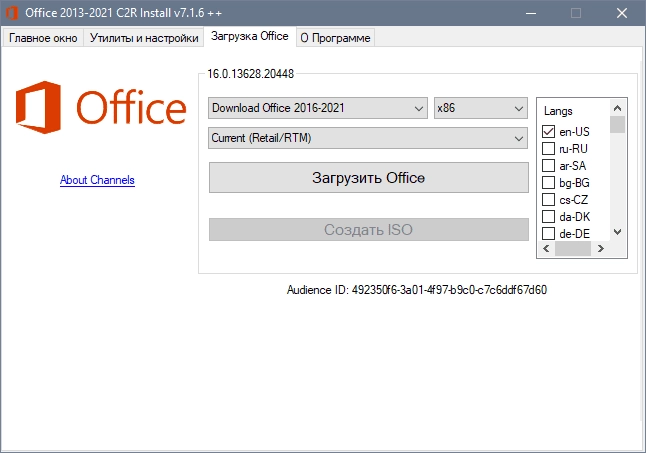
Task: Open the x86 architecture dropdown
Action: (x=481, y=108)
